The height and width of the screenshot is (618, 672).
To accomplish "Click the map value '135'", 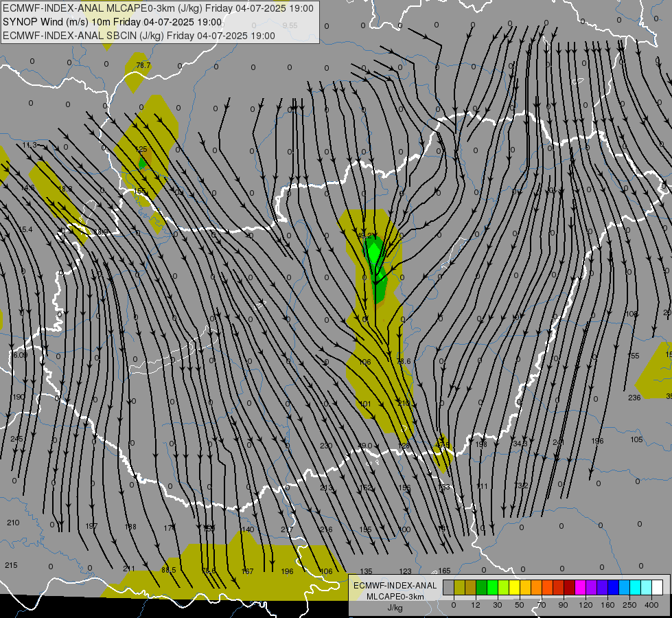I will coord(366,571).
